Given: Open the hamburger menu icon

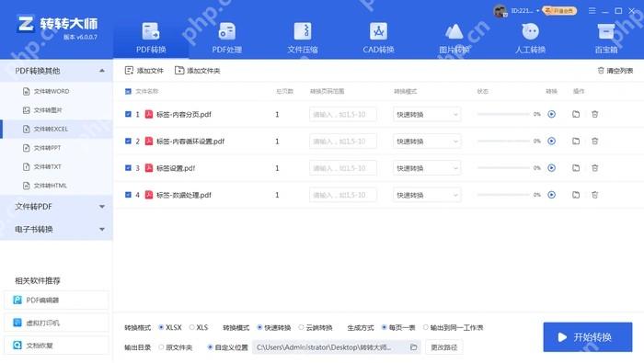Looking at the screenshot, I should [592, 11].
